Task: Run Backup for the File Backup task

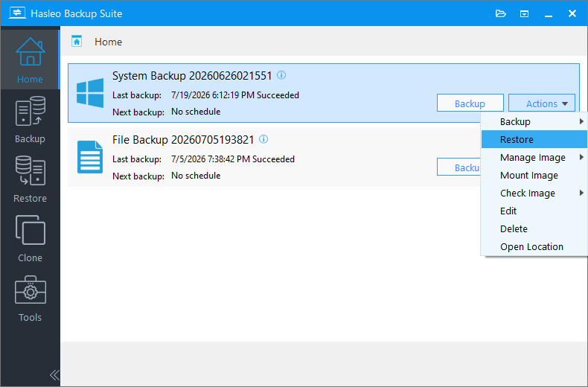Action: (458, 167)
